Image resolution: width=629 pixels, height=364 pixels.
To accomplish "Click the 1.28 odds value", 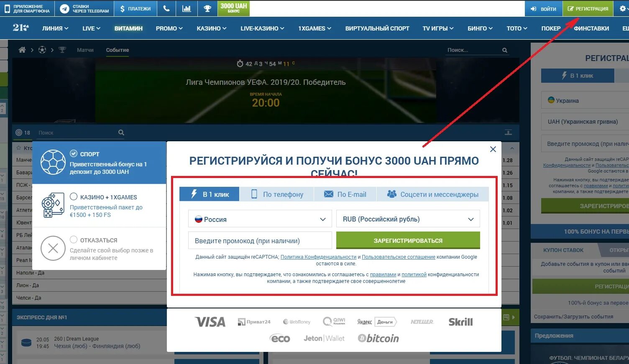I will (x=508, y=160).
